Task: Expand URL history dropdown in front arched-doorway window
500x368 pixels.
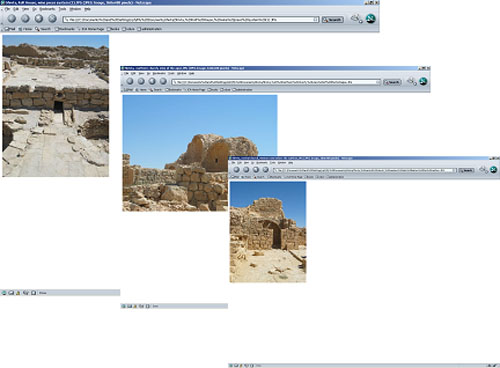Action: (454, 170)
